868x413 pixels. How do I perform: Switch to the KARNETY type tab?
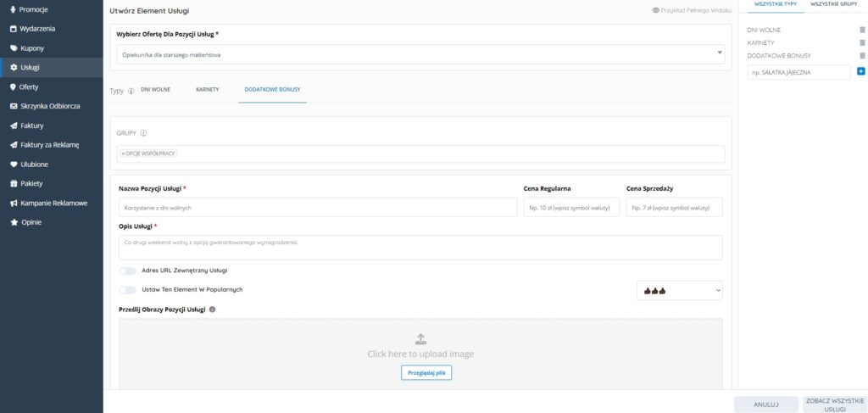[x=207, y=89]
